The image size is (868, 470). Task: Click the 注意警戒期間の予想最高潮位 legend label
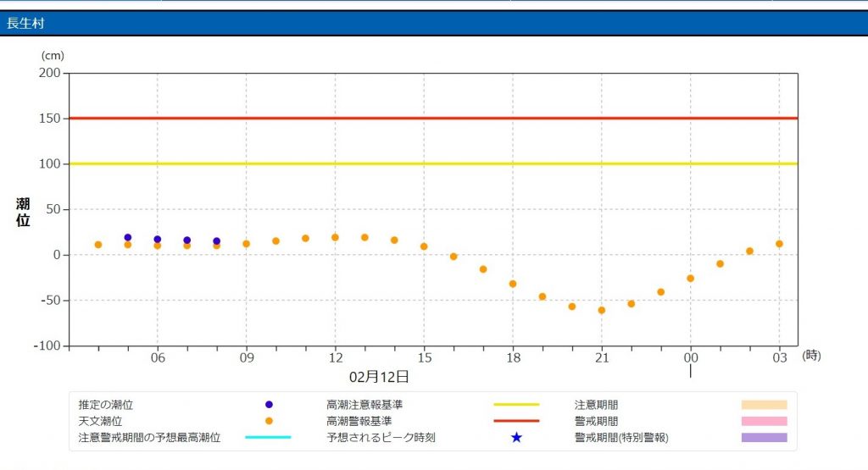149,437
